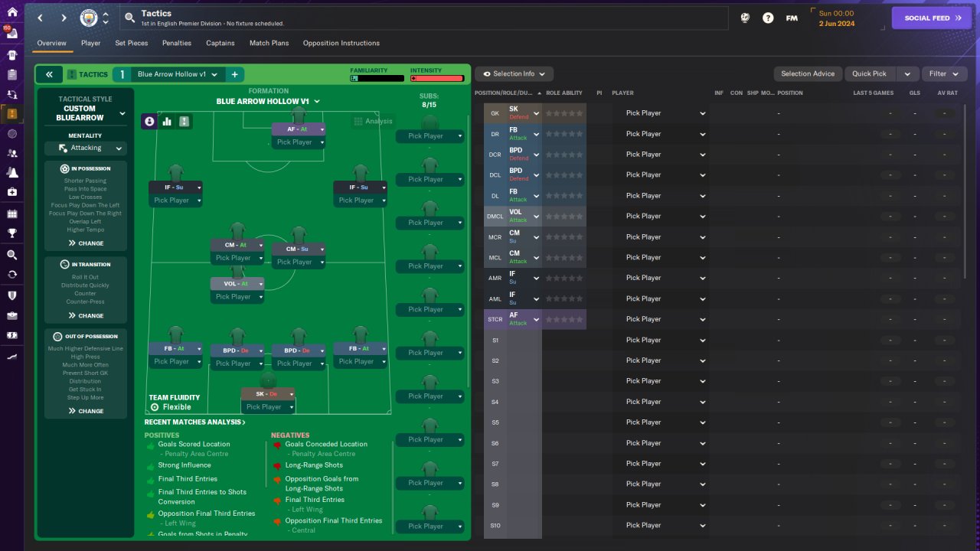The height and width of the screenshot is (551, 980).
Task: Open the VOL - At role dropdown on the pitch
Action: tap(261, 283)
